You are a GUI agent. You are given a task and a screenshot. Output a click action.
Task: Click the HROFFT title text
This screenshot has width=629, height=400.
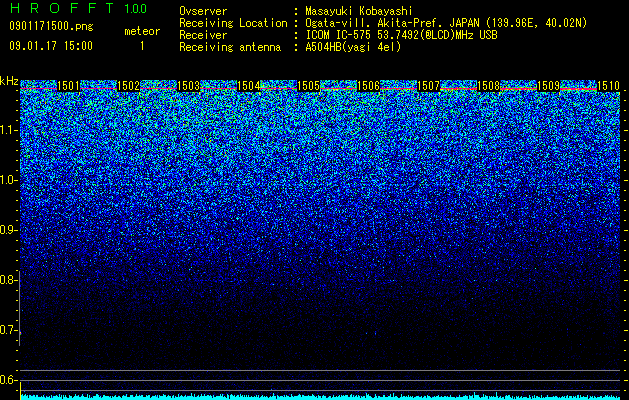(62, 8)
